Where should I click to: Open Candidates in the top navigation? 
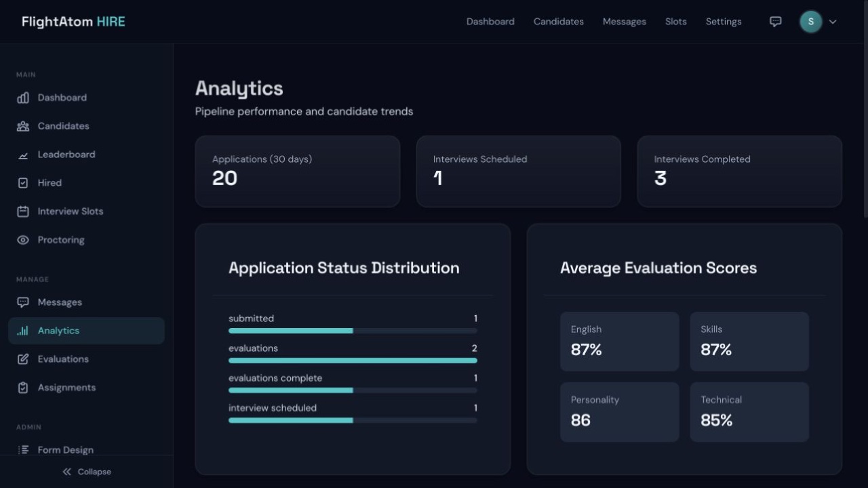point(559,22)
